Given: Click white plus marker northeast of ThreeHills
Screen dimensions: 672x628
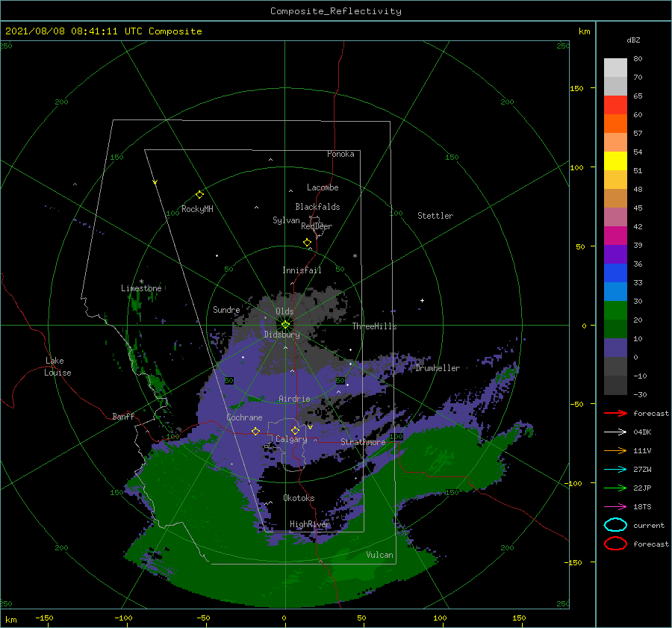Looking at the screenshot, I should (x=422, y=300).
